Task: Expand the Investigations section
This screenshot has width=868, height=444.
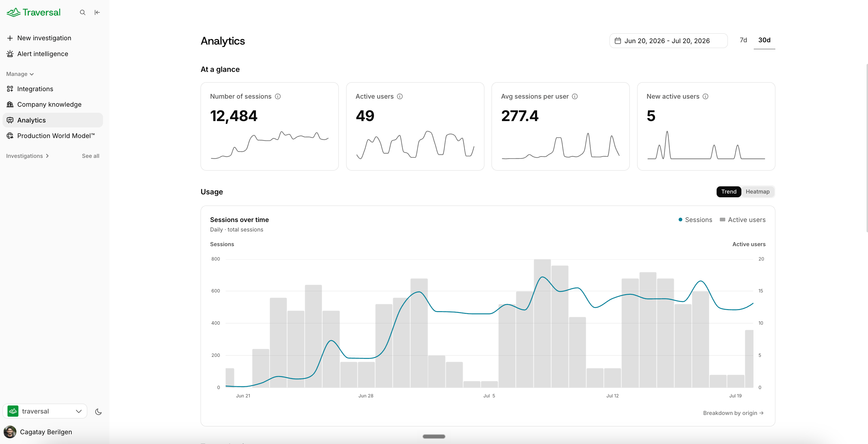Action: [x=28, y=156]
